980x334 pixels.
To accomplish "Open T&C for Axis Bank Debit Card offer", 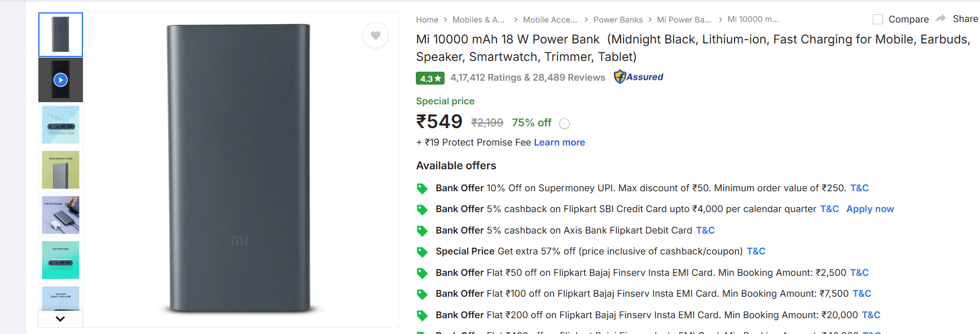I will [705, 230].
